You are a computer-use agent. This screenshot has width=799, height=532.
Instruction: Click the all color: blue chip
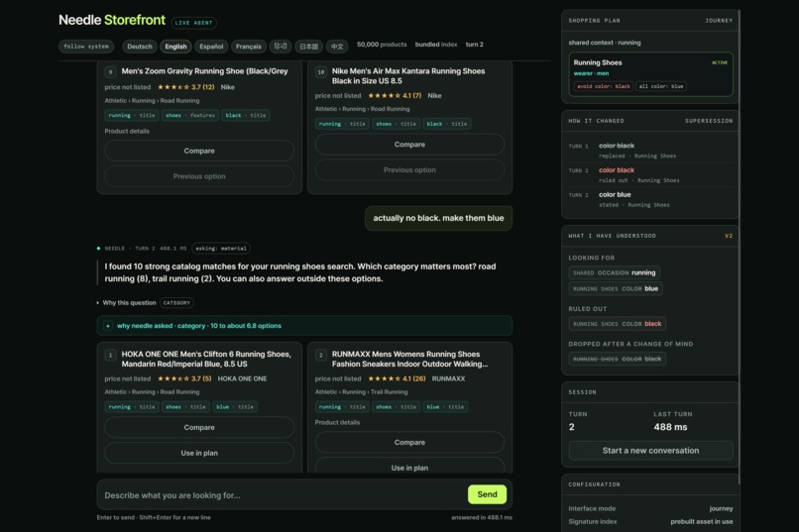click(661, 86)
